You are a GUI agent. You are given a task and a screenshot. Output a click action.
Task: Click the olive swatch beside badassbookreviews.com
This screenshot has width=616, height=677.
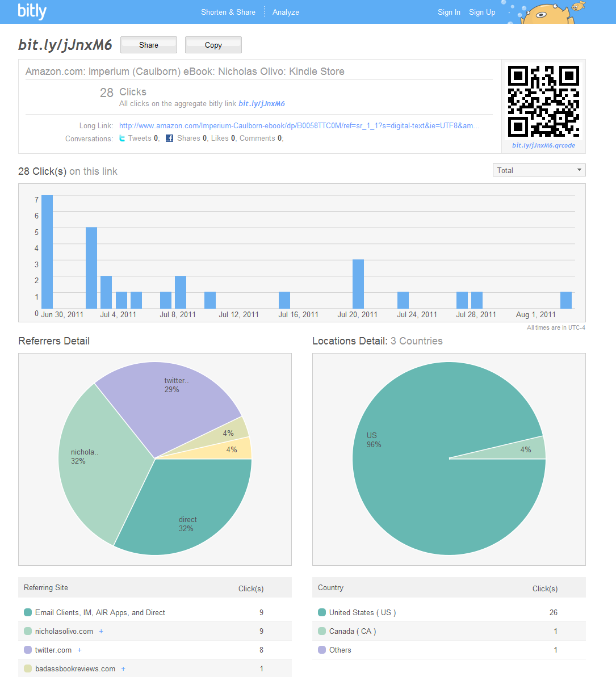28,668
